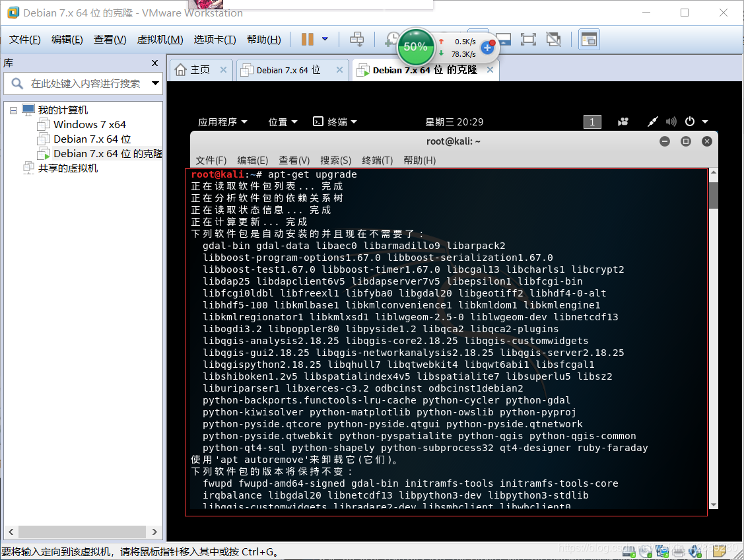
Task: Click the pen/color picker tray icon
Action: point(653,122)
